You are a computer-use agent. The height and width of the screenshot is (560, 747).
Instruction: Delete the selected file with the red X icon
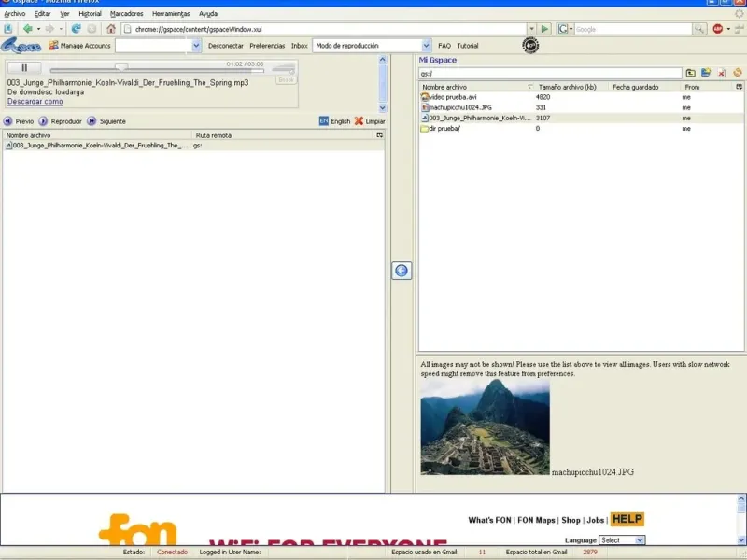pyautogui.click(x=722, y=73)
